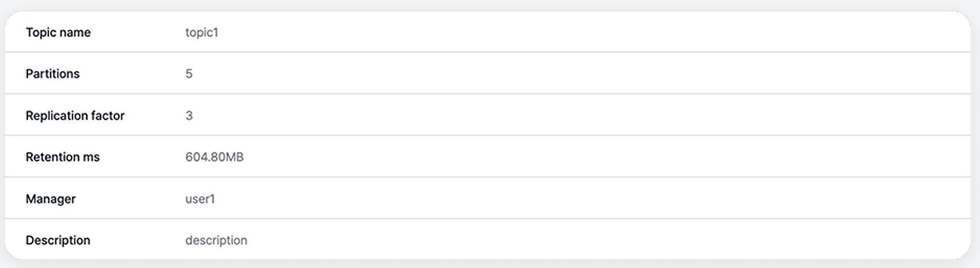This screenshot has height=268, width=980.
Task: Click the 'Retention ms' label
Action: coord(62,157)
